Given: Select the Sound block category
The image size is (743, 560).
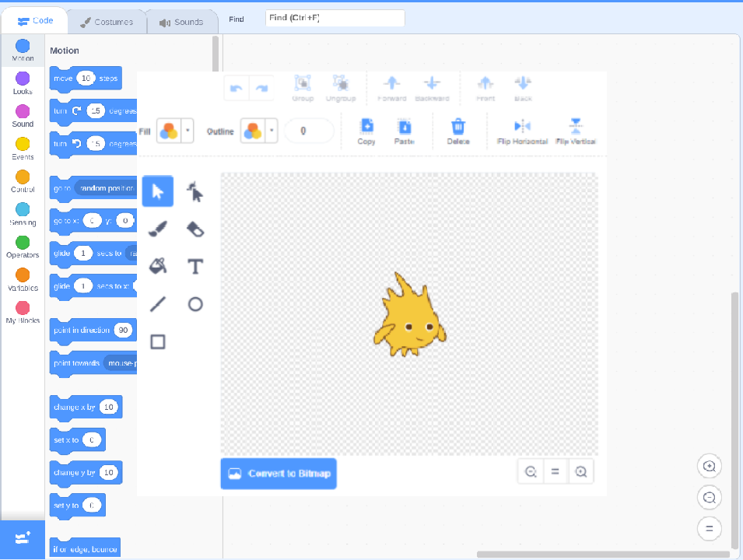Looking at the screenshot, I should tap(23, 116).
